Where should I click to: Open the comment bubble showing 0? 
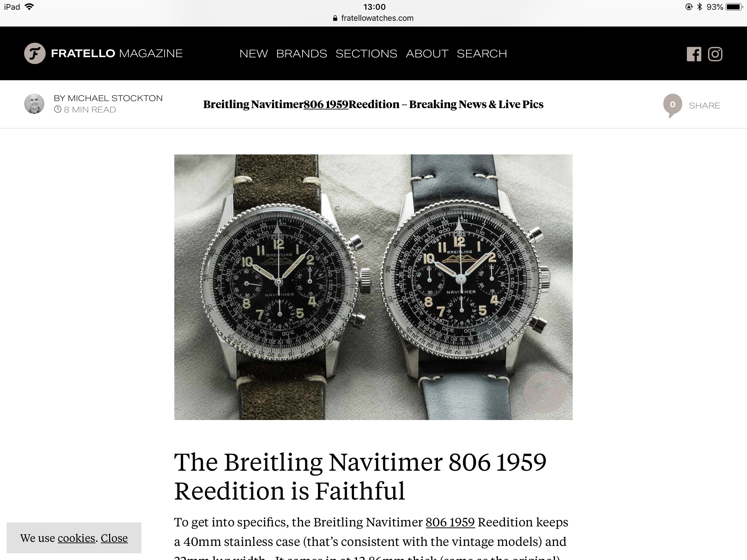[672, 105]
